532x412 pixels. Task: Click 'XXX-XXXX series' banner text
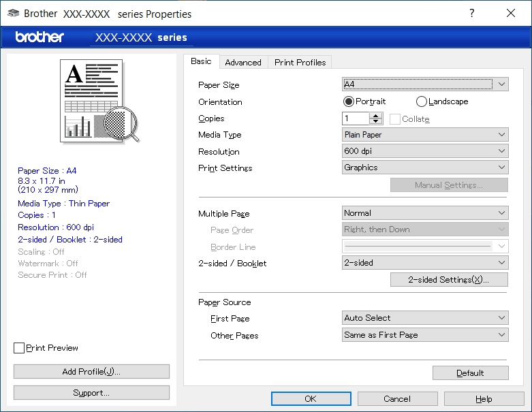[141, 37]
